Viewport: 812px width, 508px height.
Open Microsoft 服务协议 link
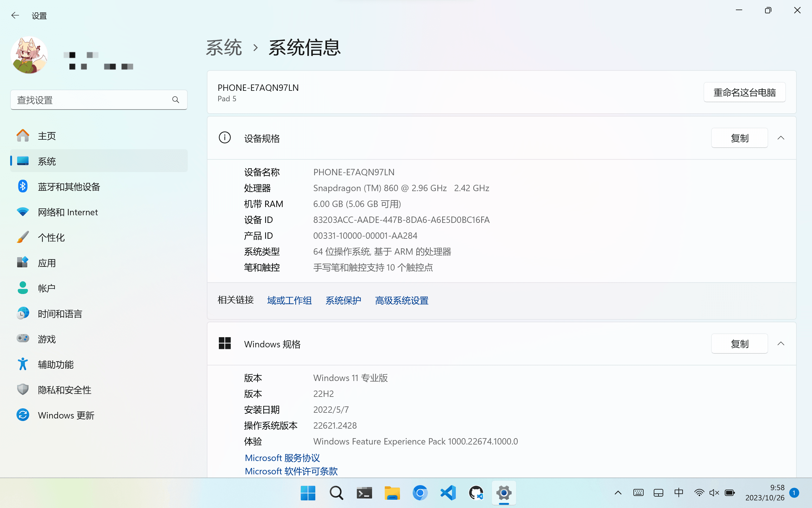click(x=282, y=458)
